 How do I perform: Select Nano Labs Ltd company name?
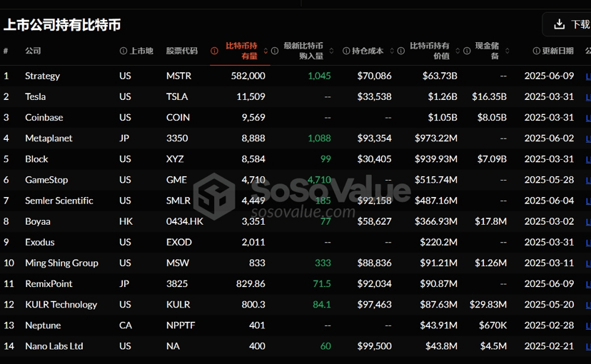tap(54, 346)
